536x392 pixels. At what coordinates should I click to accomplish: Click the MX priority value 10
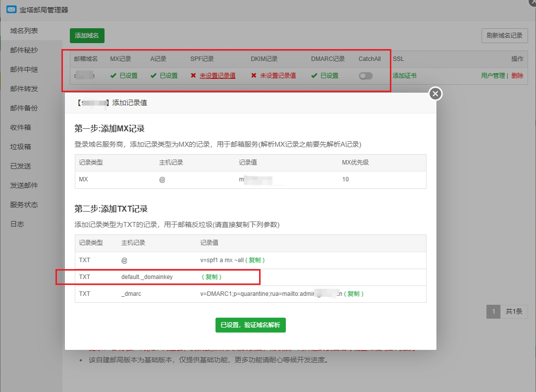(345, 179)
